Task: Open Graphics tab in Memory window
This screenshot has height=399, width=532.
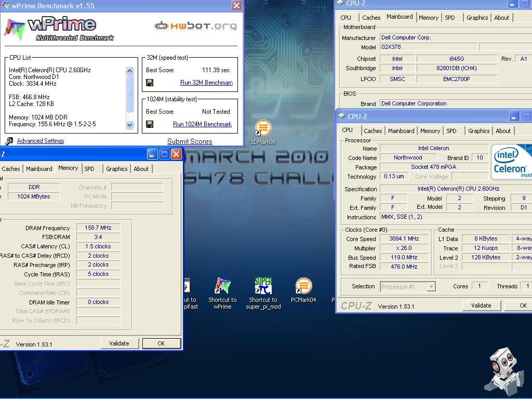Action: 116,169
